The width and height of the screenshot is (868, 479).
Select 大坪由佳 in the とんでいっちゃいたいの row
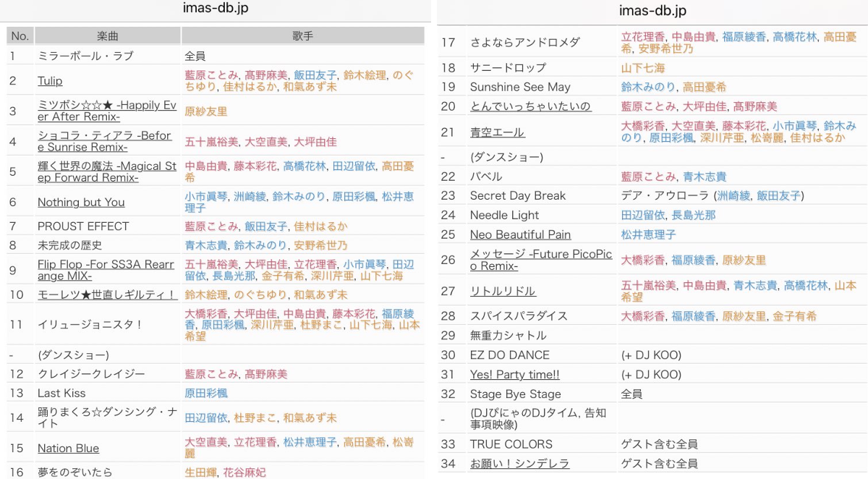705,106
